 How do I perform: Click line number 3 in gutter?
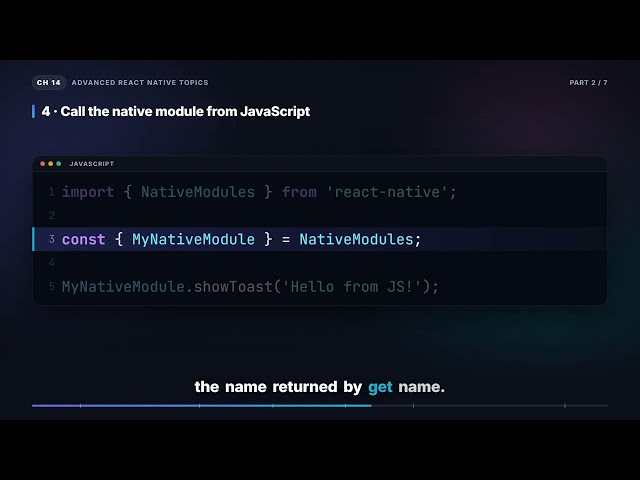(51, 239)
